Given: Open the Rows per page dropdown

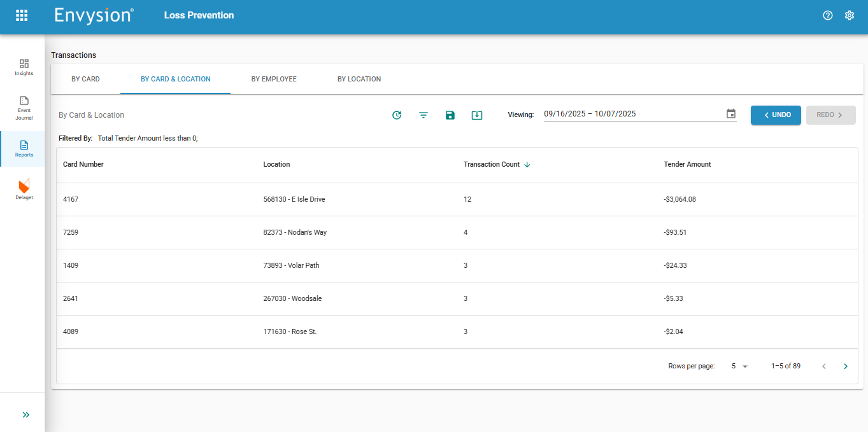Looking at the screenshot, I should pos(739,366).
